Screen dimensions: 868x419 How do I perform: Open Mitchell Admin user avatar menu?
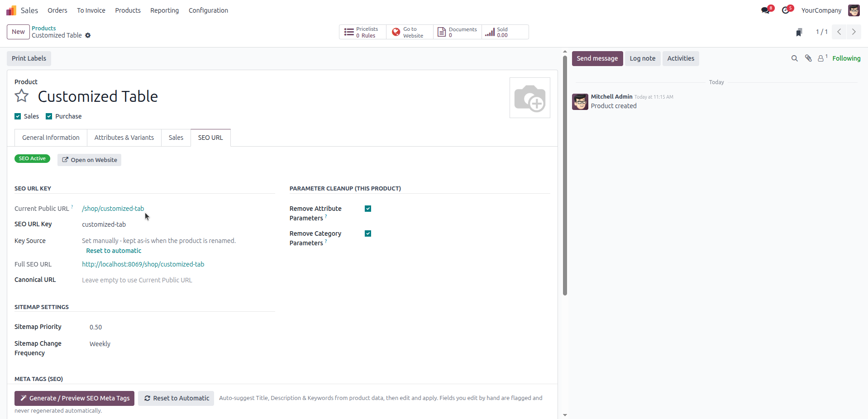pyautogui.click(x=854, y=10)
